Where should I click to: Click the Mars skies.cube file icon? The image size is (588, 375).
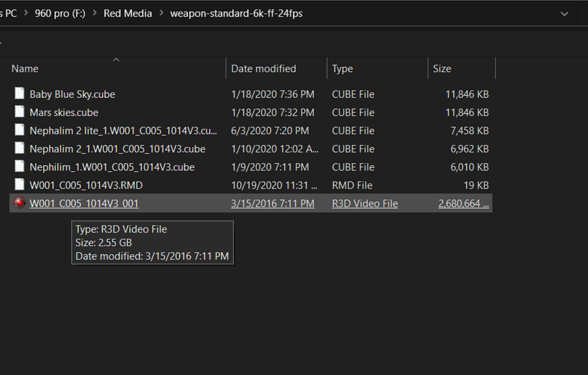[19, 112]
